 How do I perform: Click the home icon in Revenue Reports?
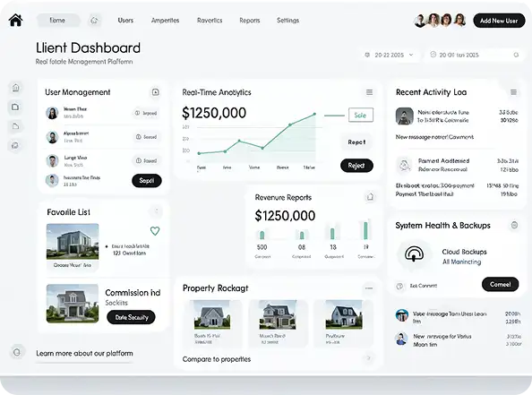[370, 197]
